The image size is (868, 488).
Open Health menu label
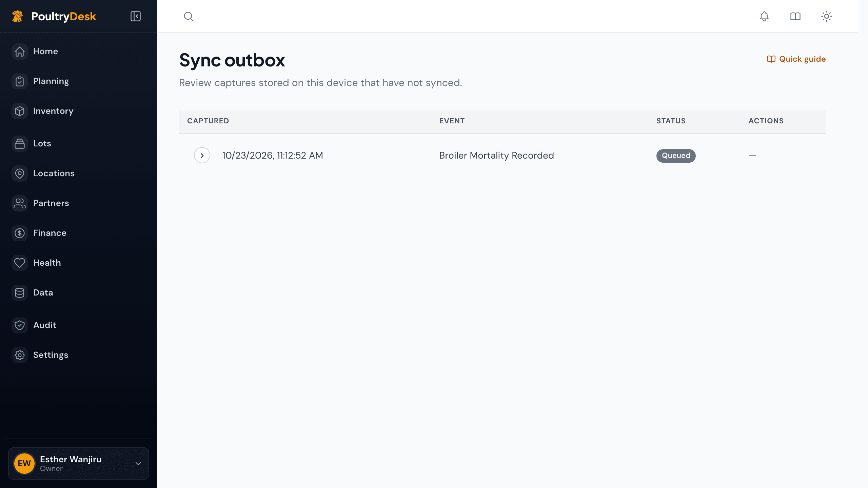[47, 263]
